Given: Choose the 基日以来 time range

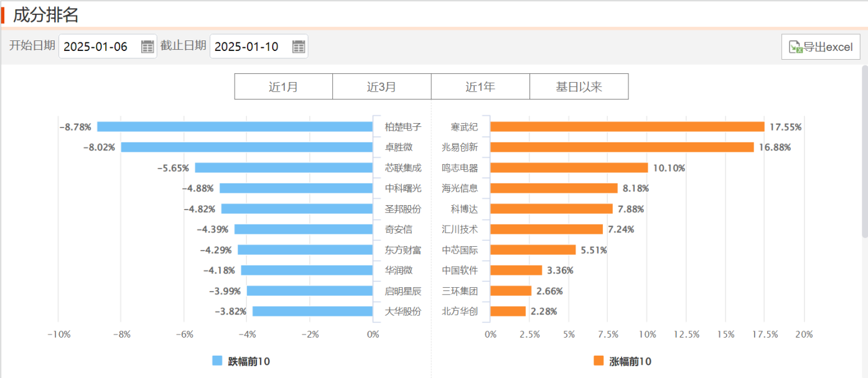Looking at the screenshot, I should (579, 86).
